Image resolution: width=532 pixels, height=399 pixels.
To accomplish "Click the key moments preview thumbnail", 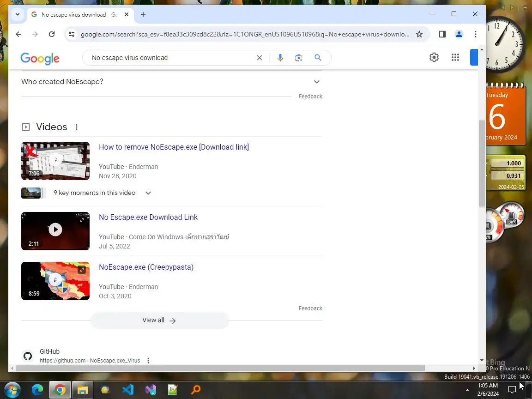I will (31, 193).
